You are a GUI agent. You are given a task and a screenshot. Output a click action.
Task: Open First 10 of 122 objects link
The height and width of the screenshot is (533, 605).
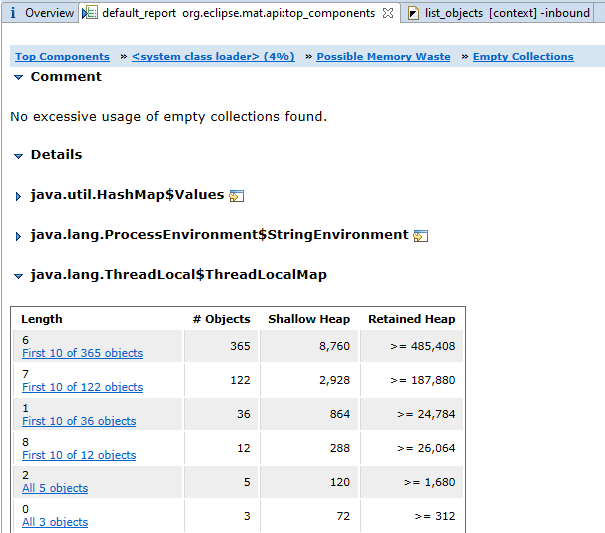[83, 387]
